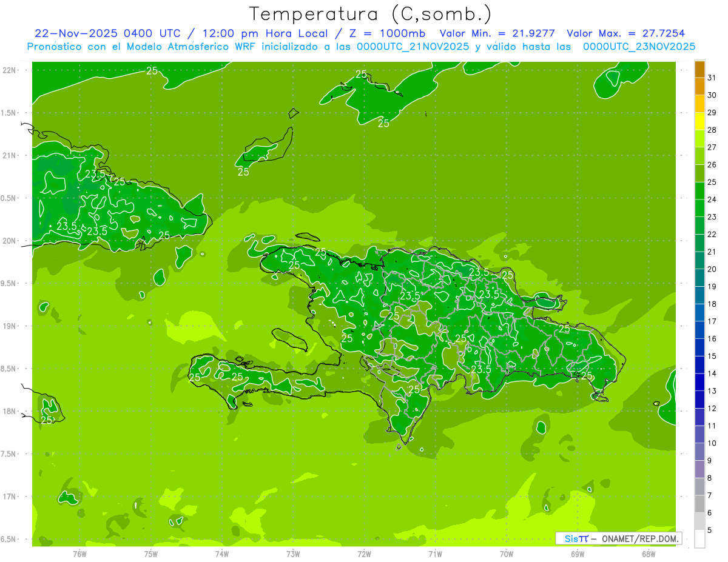Click the '19N' latitude axis label
The height and width of the screenshot is (562, 728).
coord(9,326)
